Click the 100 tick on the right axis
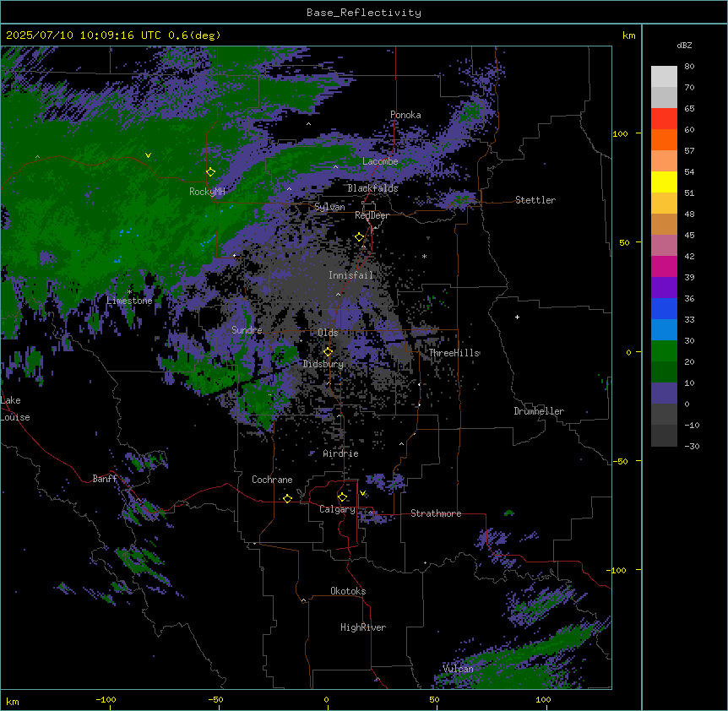Image resolution: width=728 pixels, height=711 pixels. (x=620, y=133)
